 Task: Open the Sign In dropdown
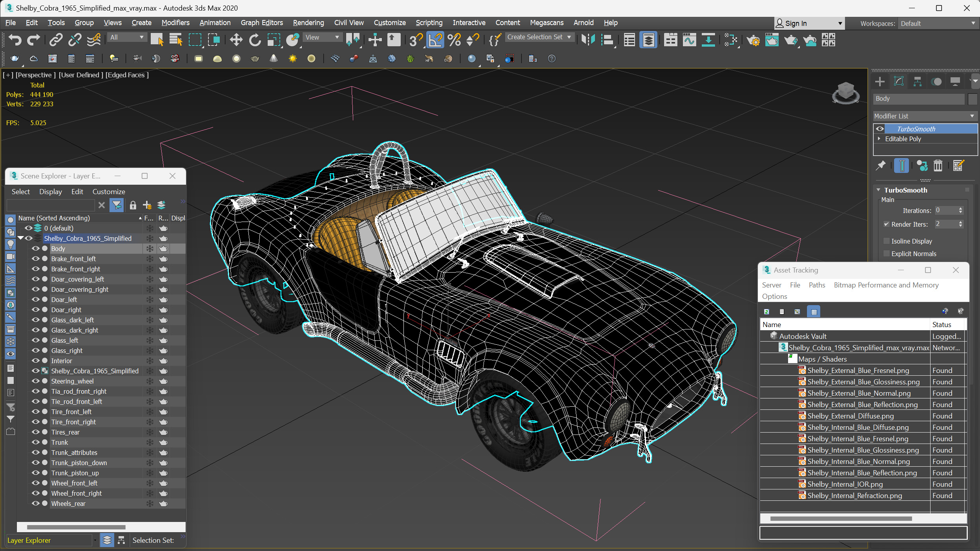pyautogui.click(x=809, y=24)
